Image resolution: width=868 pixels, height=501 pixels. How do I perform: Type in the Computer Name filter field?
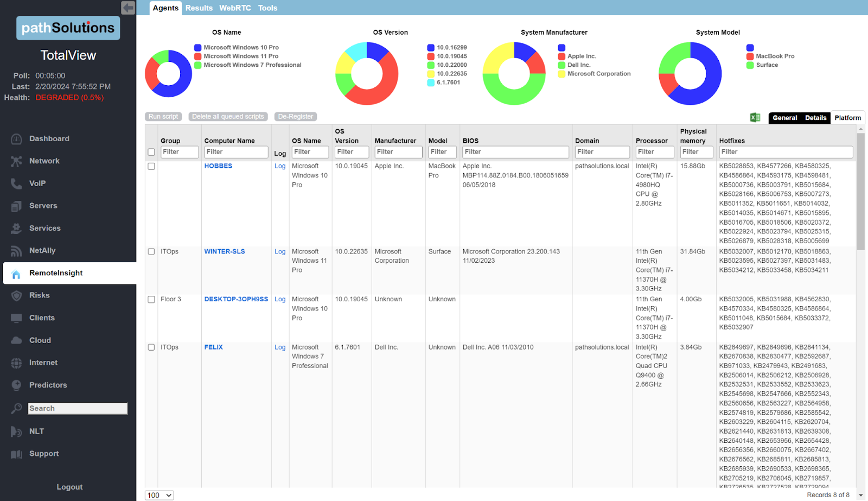235,152
